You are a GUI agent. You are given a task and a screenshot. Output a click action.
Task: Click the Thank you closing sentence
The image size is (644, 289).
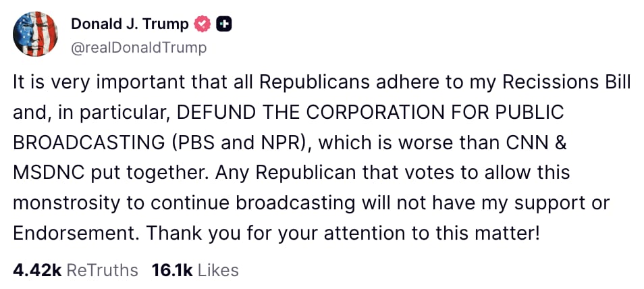342,234
